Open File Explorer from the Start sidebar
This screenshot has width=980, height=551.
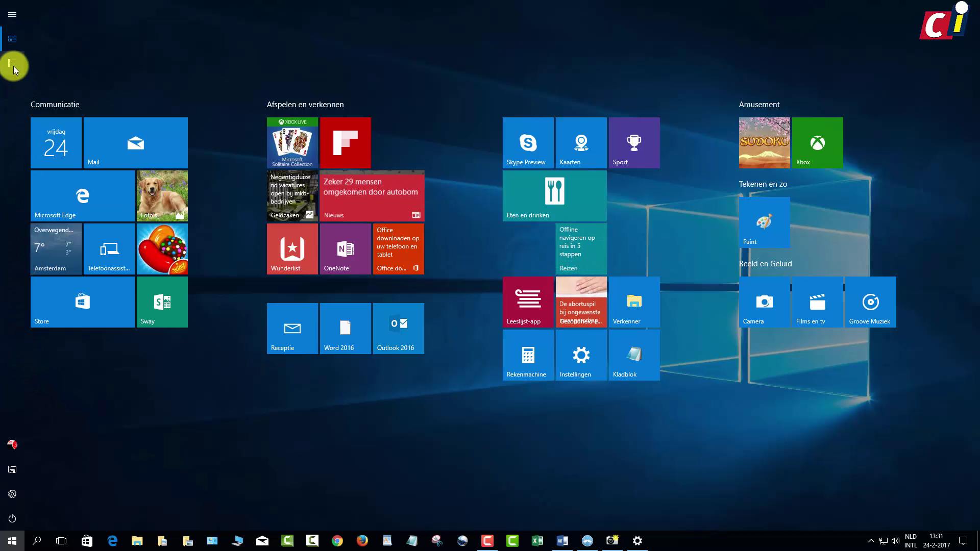coord(12,469)
